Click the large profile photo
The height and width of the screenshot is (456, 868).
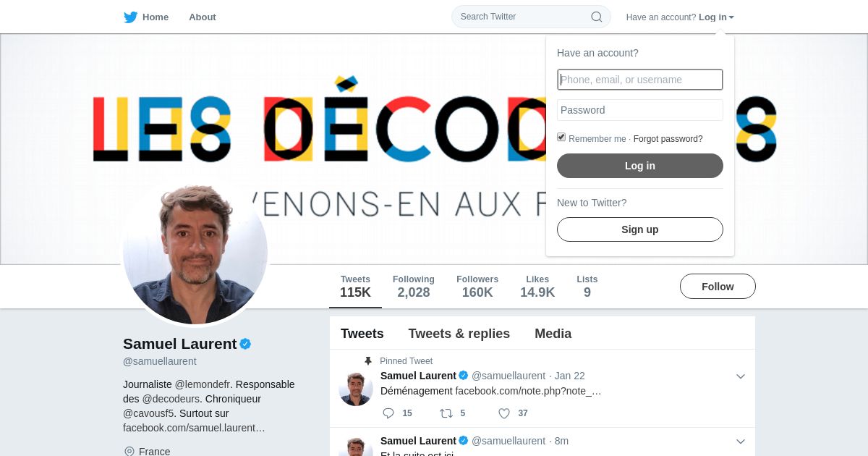click(x=195, y=252)
